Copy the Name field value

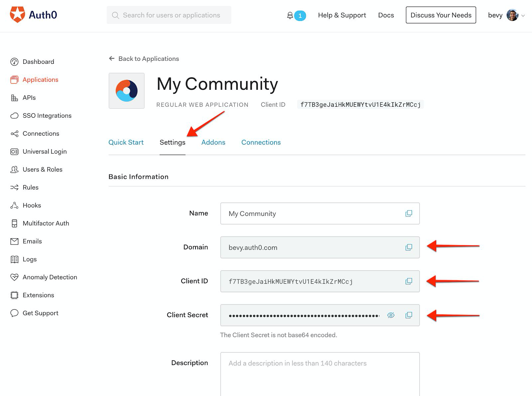point(409,213)
